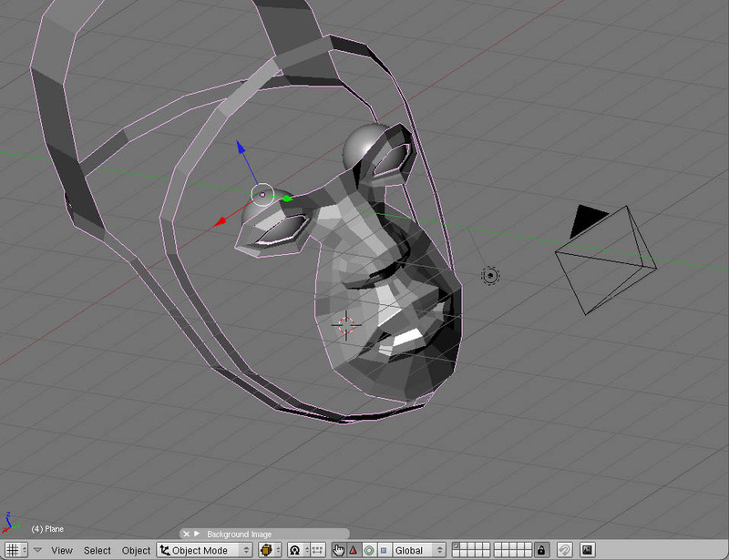Screen dimensions: 729x560
Task: Click the white manipulator center circle
Action: (262, 195)
